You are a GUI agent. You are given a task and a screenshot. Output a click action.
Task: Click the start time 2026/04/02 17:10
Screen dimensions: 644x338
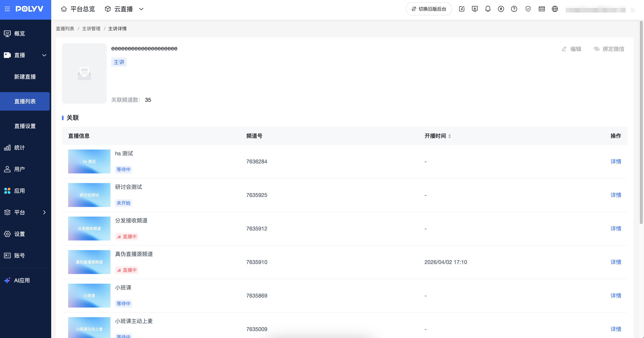click(446, 262)
